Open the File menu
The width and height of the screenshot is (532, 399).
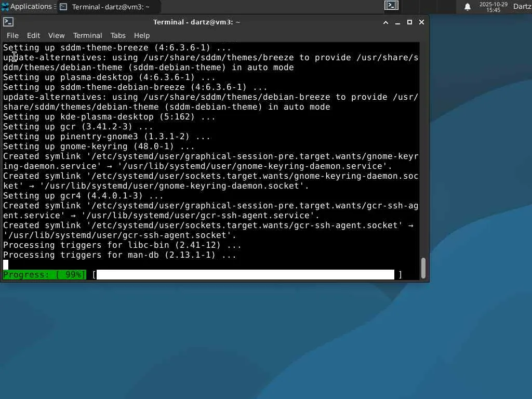12,35
